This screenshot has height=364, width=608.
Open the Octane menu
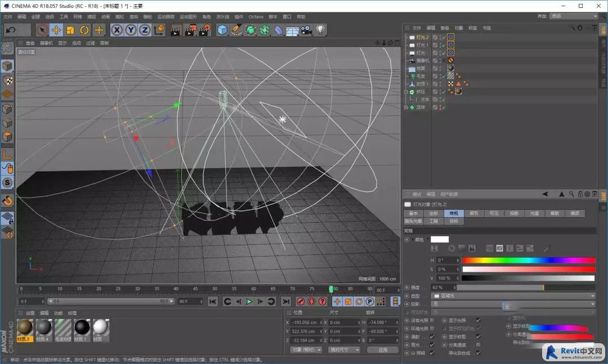tap(256, 17)
